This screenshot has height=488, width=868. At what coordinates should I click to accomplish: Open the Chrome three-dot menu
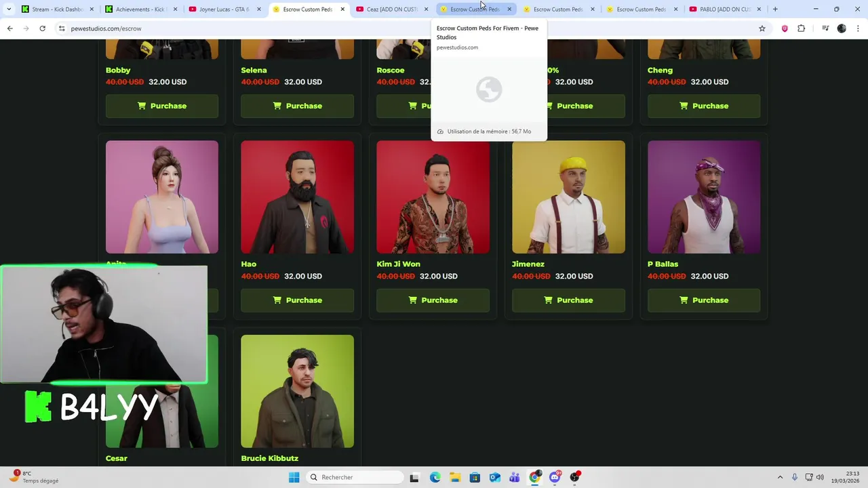(x=858, y=28)
